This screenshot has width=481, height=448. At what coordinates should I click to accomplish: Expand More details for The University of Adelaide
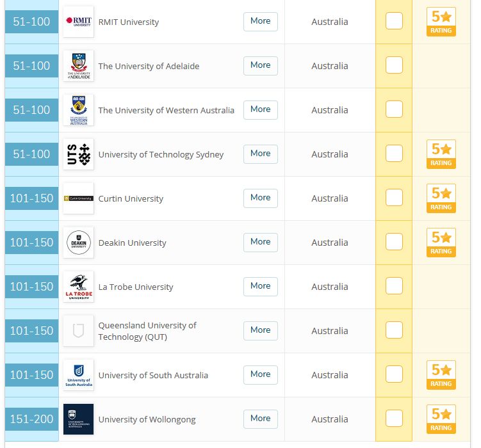tap(261, 65)
